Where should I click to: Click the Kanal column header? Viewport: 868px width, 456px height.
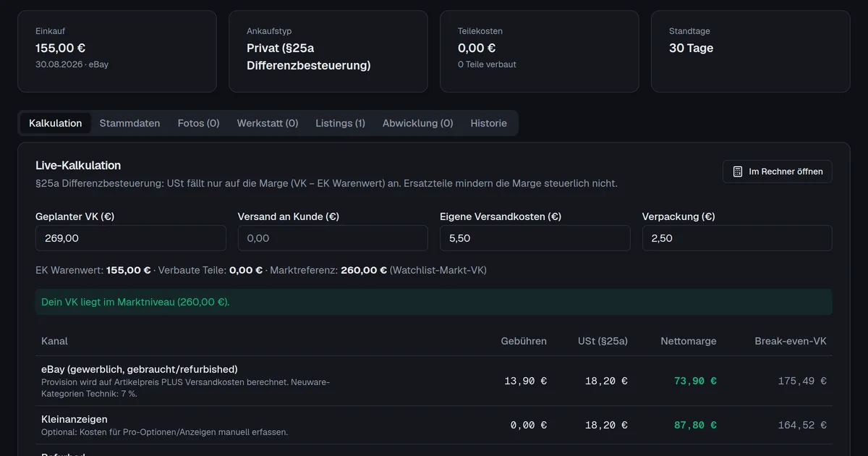(x=55, y=341)
